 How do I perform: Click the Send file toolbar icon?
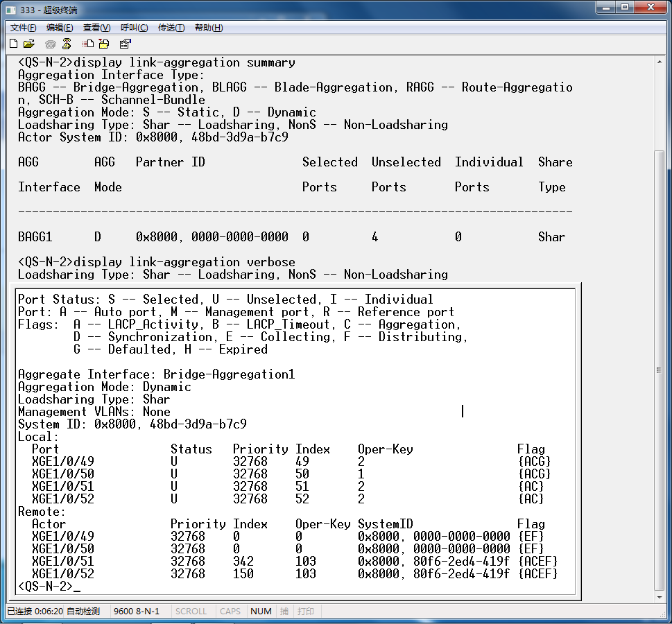[89, 44]
